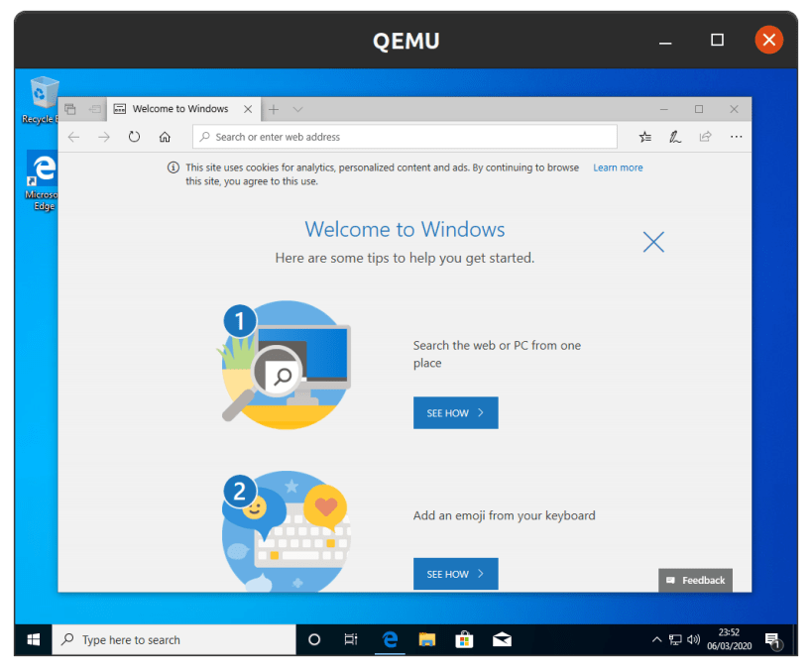The height and width of the screenshot is (670, 812).
Task: Open File Explorer from the taskbar
Action: pos(426,640)
